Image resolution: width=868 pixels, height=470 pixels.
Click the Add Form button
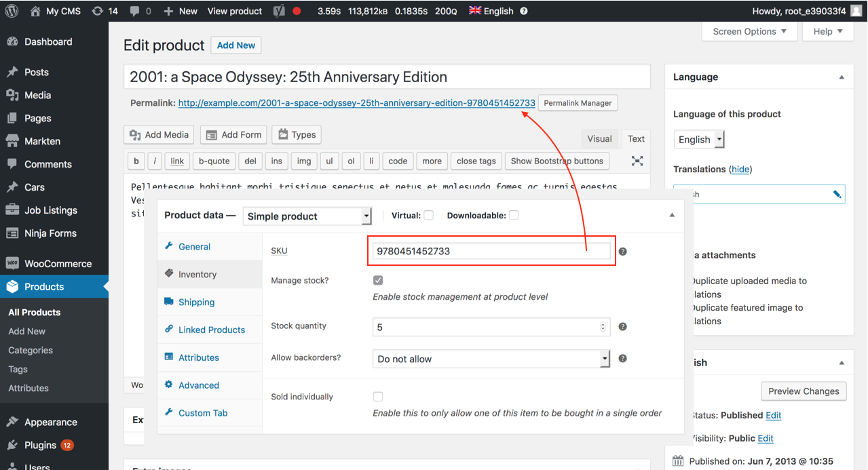point(233,135)
